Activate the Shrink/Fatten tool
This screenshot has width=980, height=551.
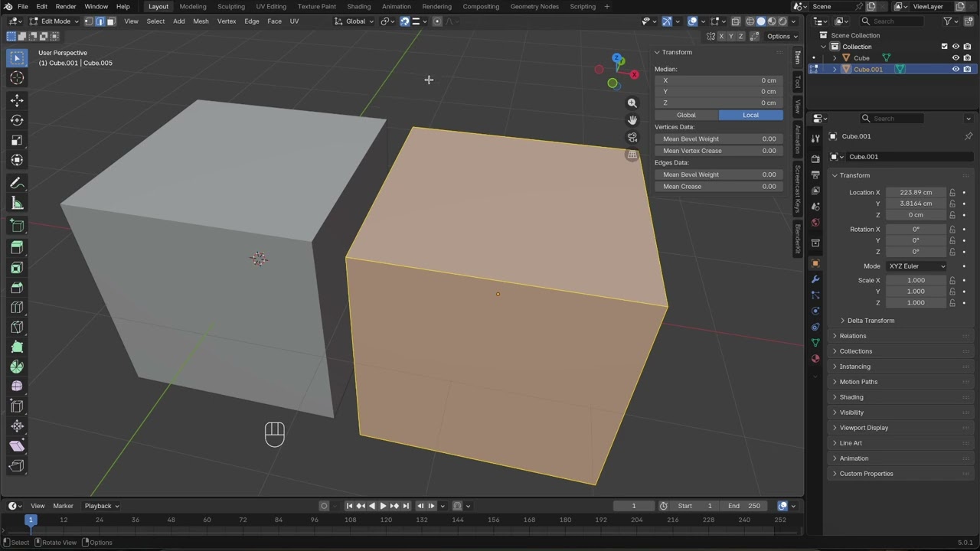pos(17,426)
